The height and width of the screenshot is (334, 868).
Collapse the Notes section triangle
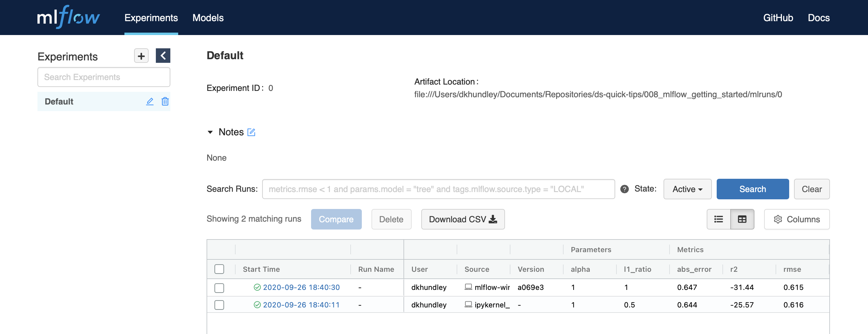coord(210,132)
